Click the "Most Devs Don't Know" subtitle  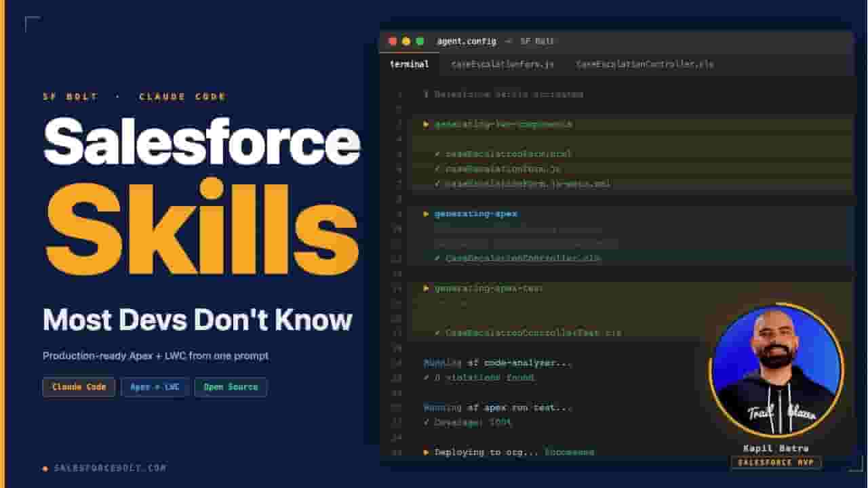197,319
